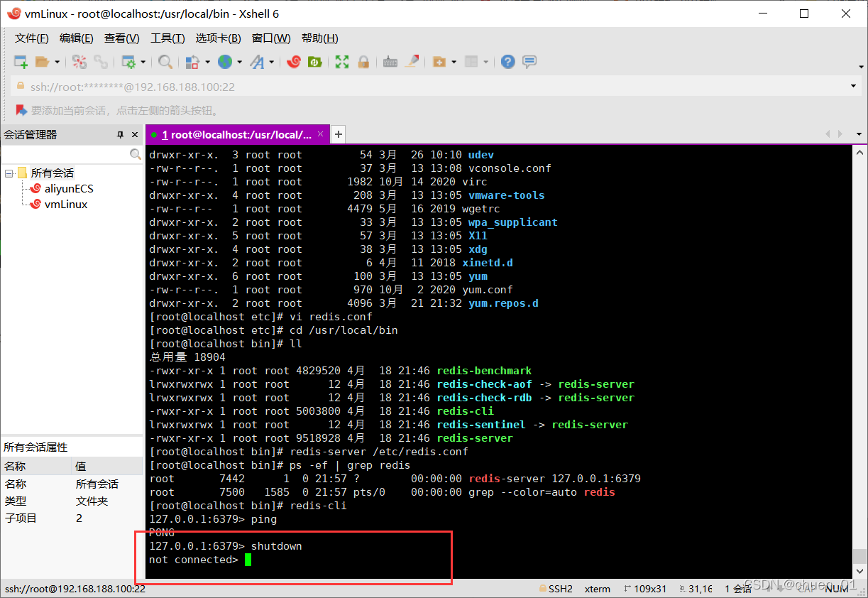
Task: Select the vmLinux session
Action: pos(67,204)
